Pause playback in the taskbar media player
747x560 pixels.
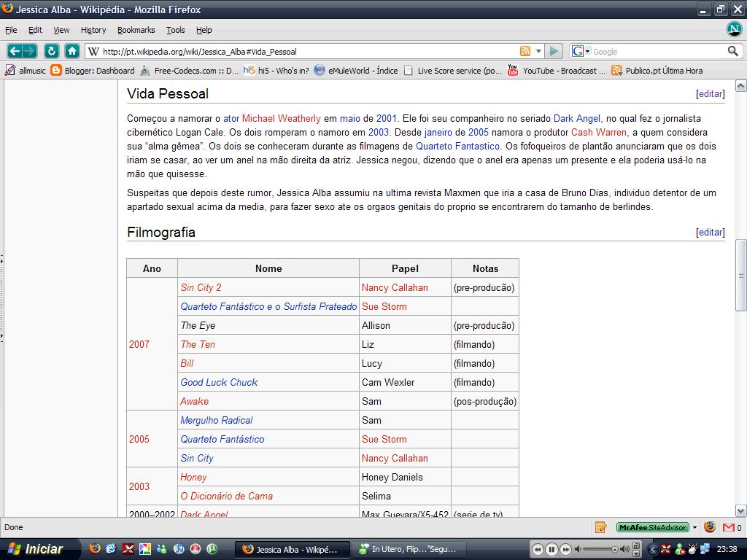tap(551, 549)
